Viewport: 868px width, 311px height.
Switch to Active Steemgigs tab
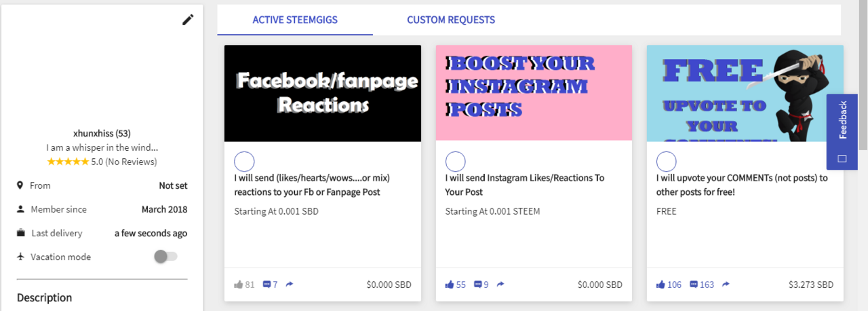tap(295, 20)
